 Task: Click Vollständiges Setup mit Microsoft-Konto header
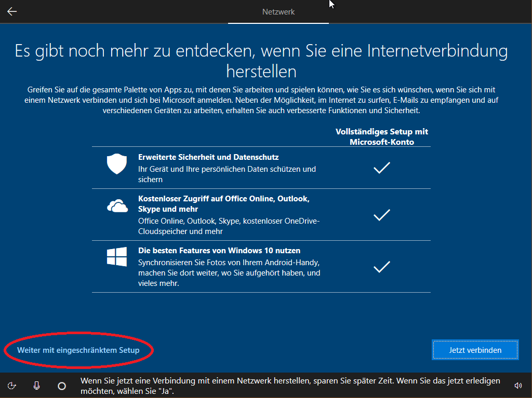pyautogui.click(x=382, y=136)
